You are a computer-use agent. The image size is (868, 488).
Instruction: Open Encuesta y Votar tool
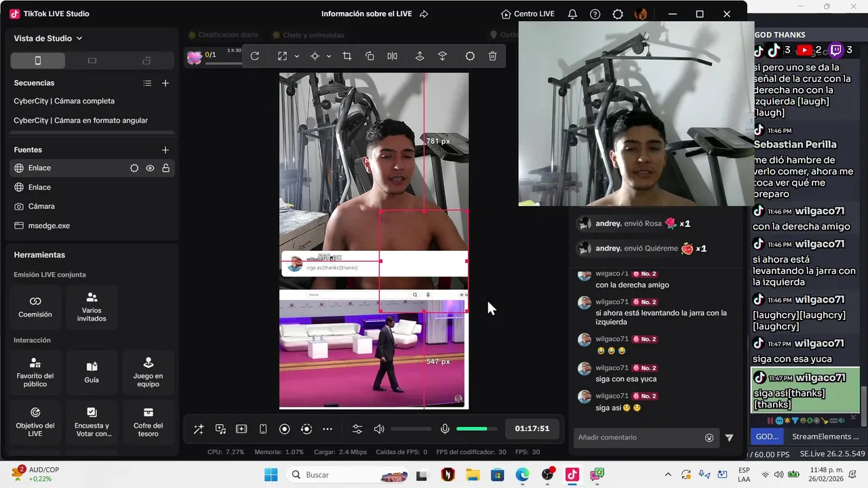pos(92,422)
